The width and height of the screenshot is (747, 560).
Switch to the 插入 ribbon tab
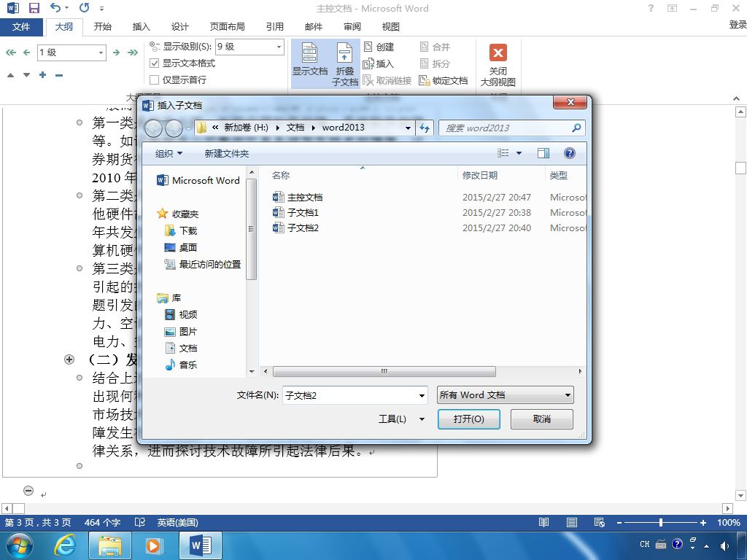point(141,27)
